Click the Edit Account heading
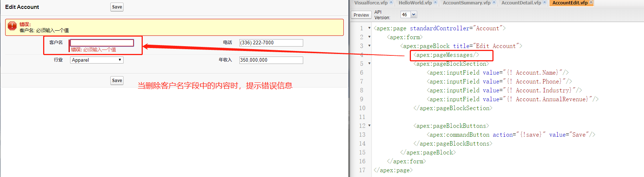 tap(22, 7)
